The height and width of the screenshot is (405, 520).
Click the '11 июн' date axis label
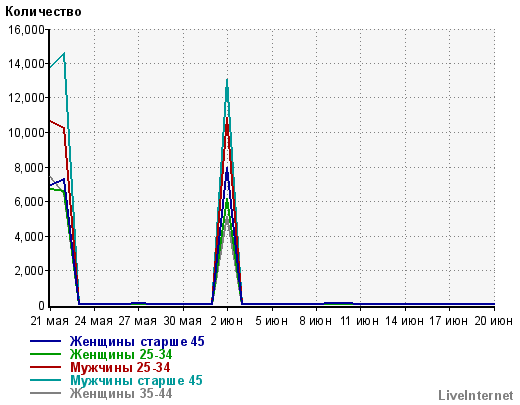point(359,321)
